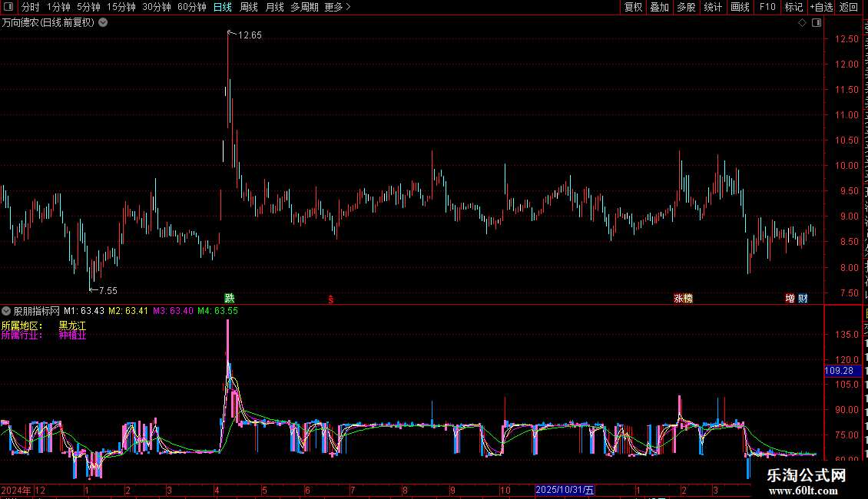868x499 pixels.
Task: Select the 1分钟 period
Action: click(x=58, y=7)
